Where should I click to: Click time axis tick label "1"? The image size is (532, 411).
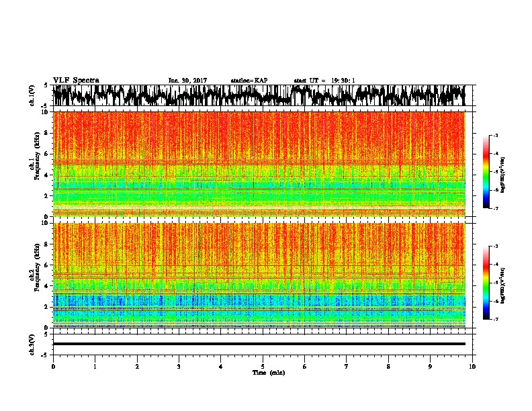(x=95, y=367)
